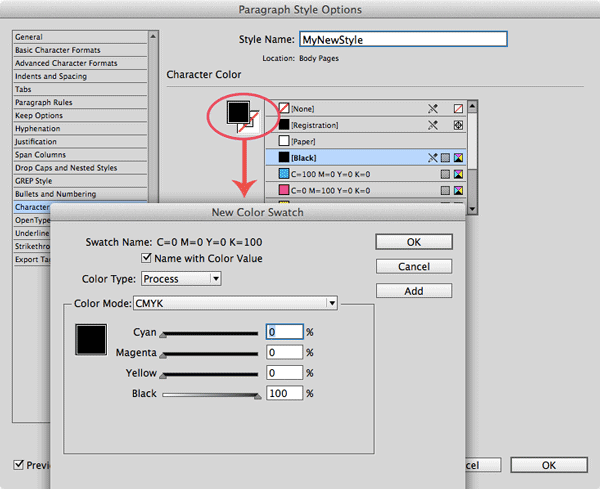Open Advanced Character Formats category
The image size is (600, 489).
[x=80, y=63]
